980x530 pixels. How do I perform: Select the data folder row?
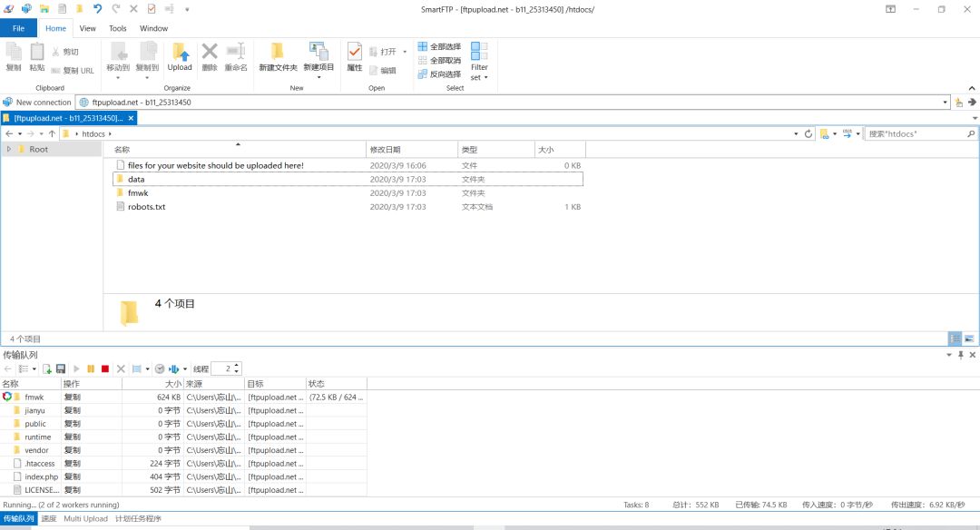[x=348, y=180]
